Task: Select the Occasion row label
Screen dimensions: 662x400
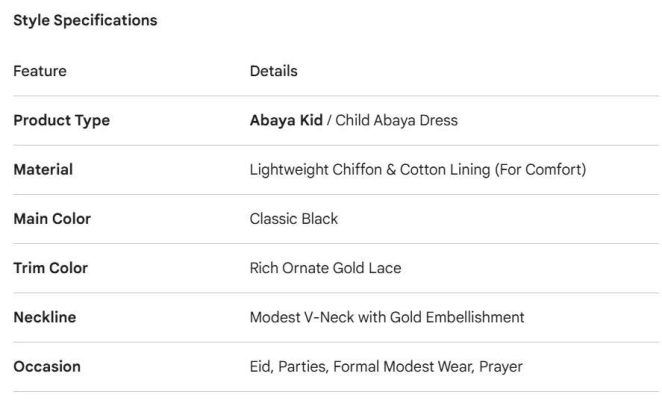Action: (x=47, y=367)
